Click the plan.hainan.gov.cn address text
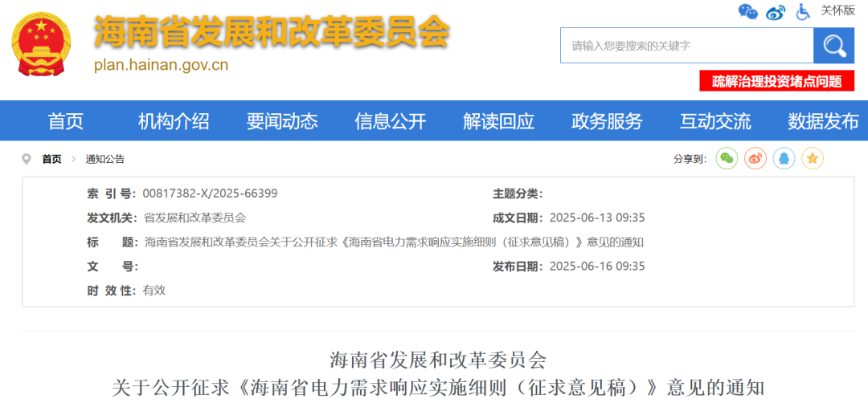This screenshot has width=868, height=411. point(161,65)
